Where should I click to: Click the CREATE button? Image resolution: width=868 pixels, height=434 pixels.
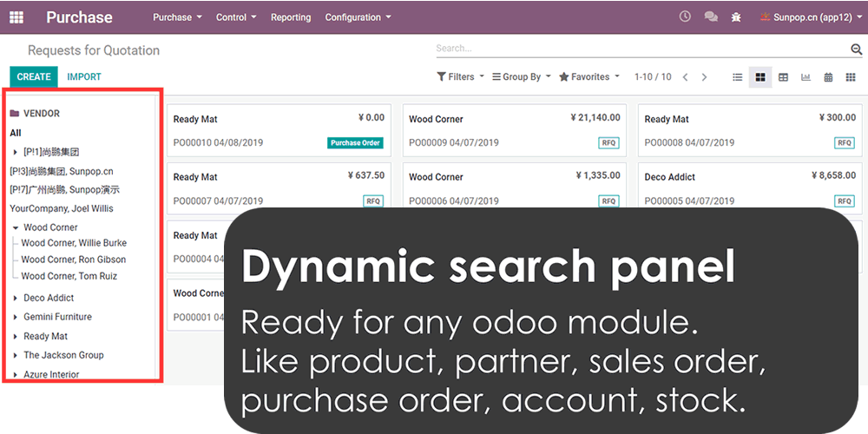[34, 77]
